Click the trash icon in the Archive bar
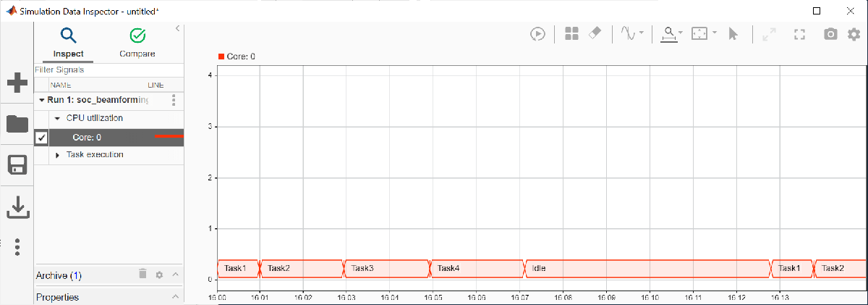The width and height of the screenshot is (868, 305). [x=142, y=275]
